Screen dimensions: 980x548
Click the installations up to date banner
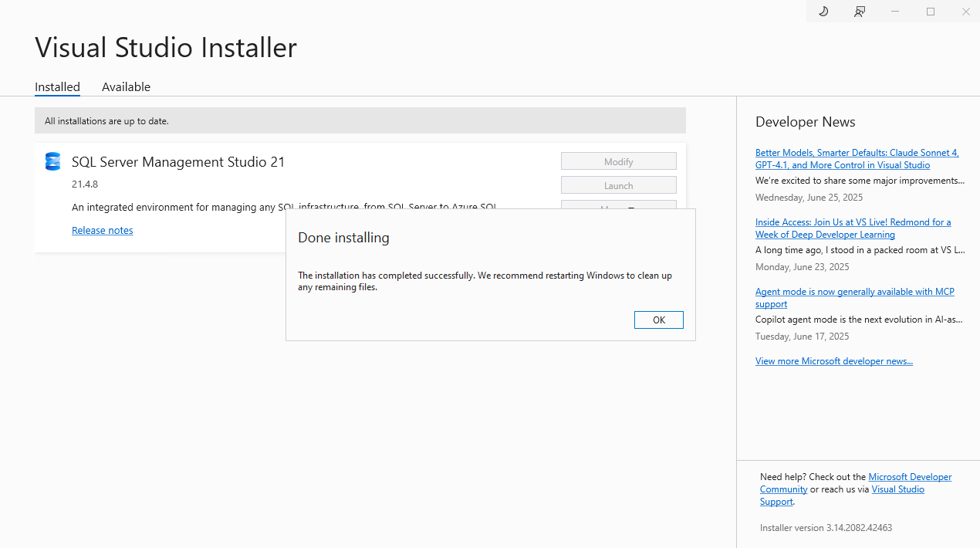[360, 120]
